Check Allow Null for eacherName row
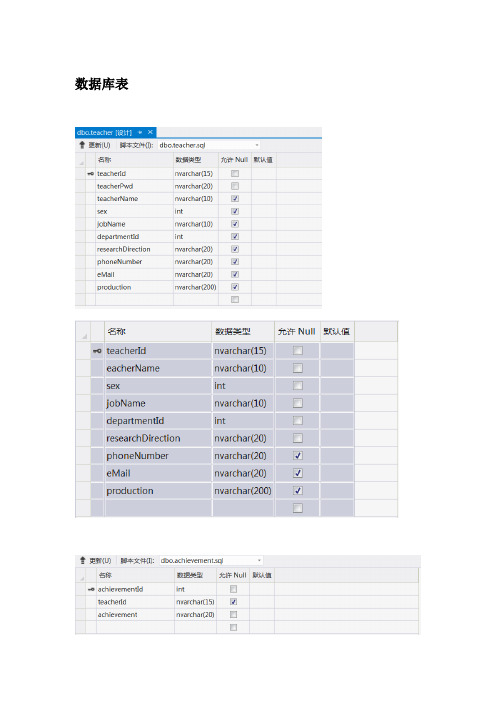 pyautogui.click(x=298, y=368)
